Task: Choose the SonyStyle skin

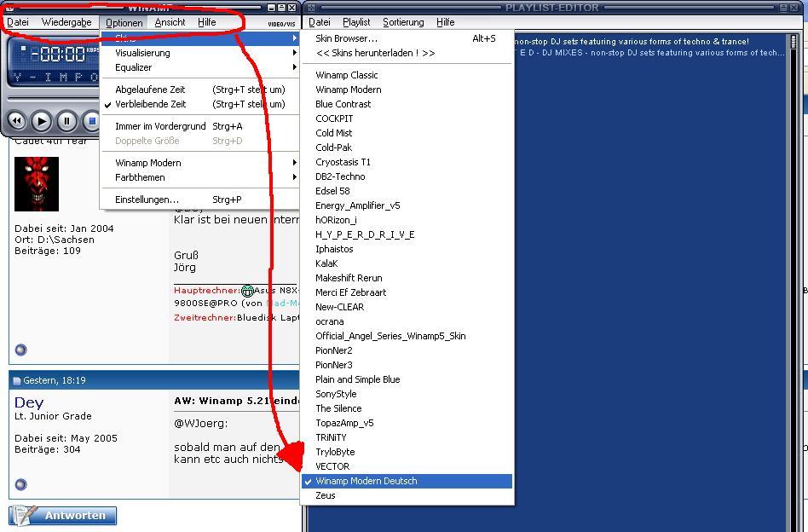Action: coord(407,393)
